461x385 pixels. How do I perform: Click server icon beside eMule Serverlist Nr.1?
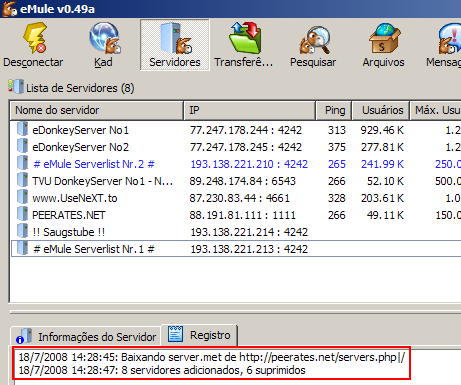tap(23, 248)
